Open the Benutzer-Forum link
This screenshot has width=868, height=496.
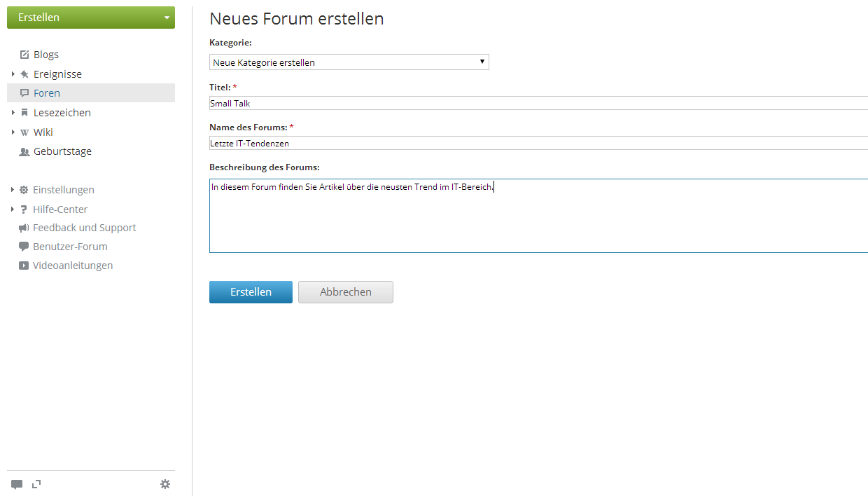pyautogui.click(x=70, y=247)
